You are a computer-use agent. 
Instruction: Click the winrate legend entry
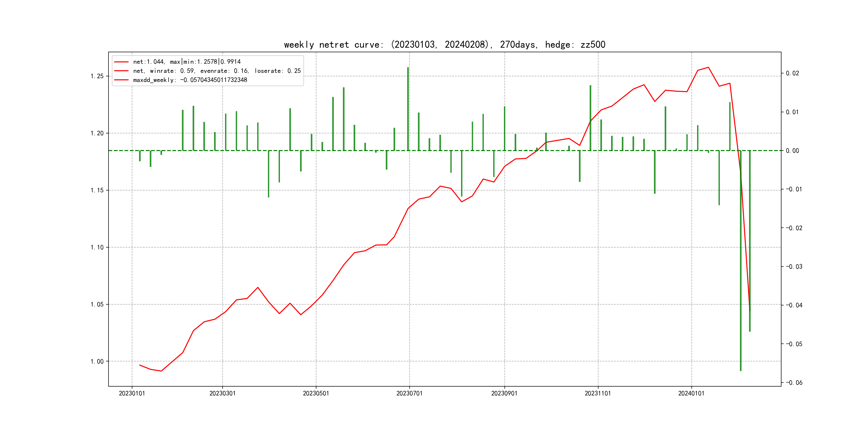click(217, 71)
